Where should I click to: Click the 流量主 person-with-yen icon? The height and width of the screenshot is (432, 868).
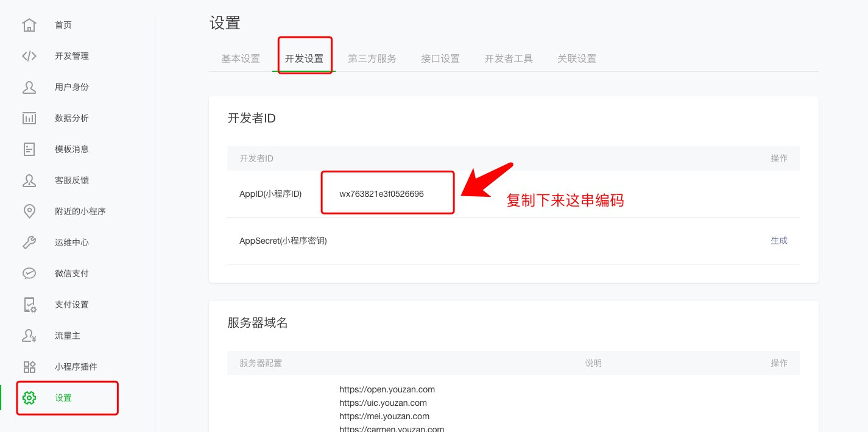pyautogui.click(x=29, y=336)
